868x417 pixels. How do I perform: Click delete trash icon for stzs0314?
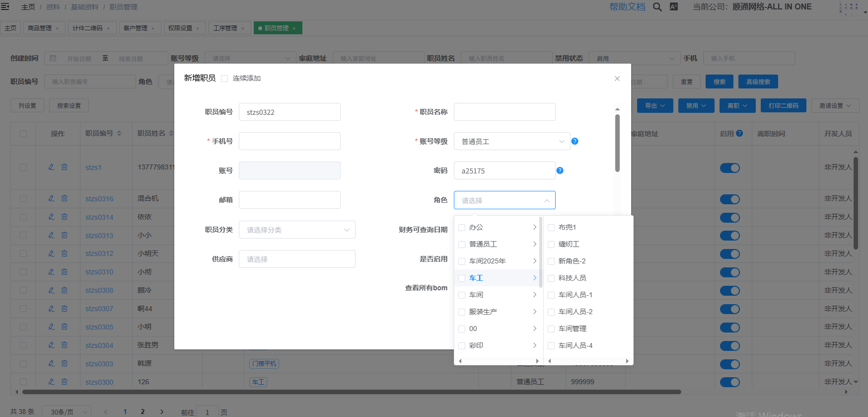(x=65, y=217)
